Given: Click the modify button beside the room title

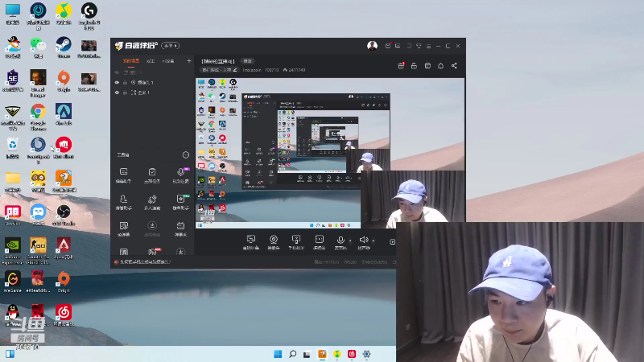Looking at the screenshot, I should (x=247, y=61).
